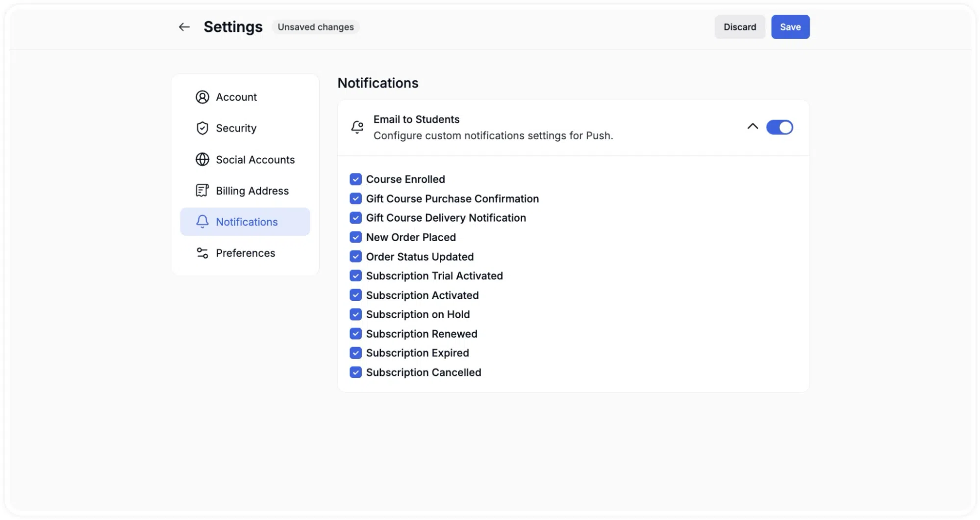Uncheck New Order Placed checkbox

[355, 237]
